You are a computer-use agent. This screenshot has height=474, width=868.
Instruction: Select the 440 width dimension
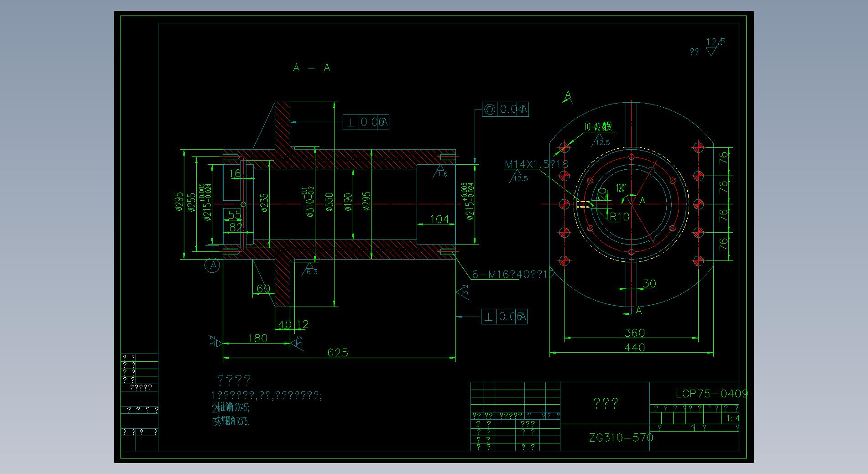click(x=634, y=347)
